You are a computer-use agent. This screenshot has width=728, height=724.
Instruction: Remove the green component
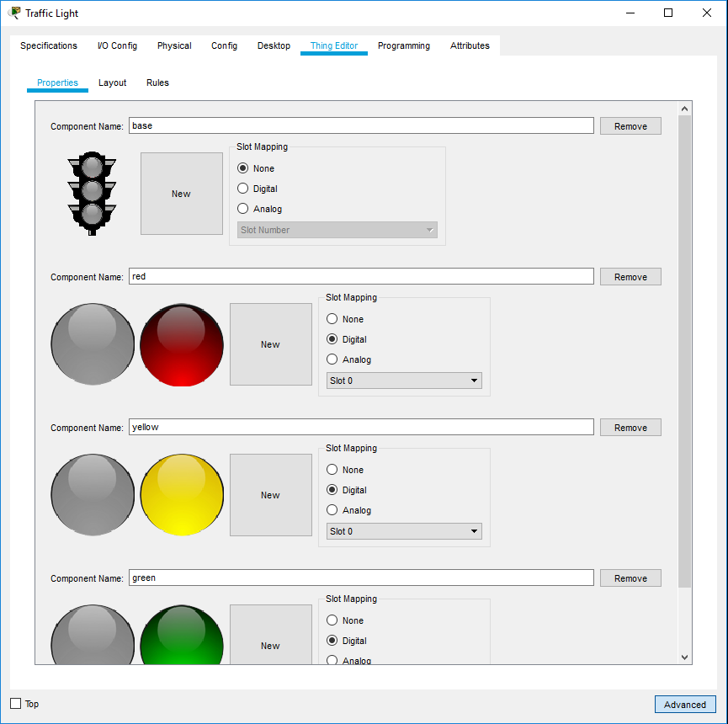630,578
